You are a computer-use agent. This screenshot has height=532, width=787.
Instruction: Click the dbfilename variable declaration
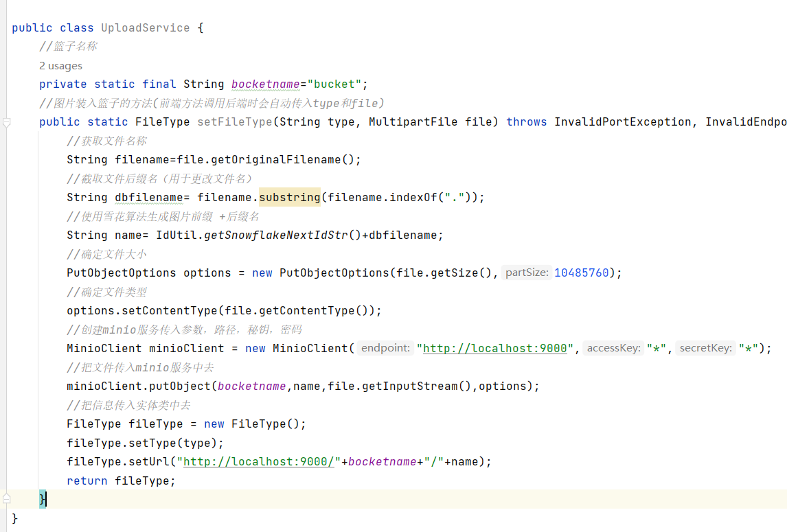point(149,197)
